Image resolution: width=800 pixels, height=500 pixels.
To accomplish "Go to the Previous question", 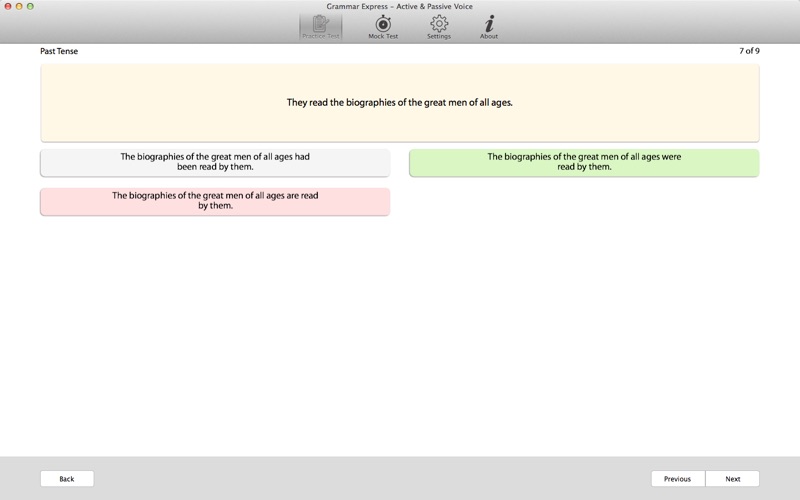I will [x=678, y=479].
